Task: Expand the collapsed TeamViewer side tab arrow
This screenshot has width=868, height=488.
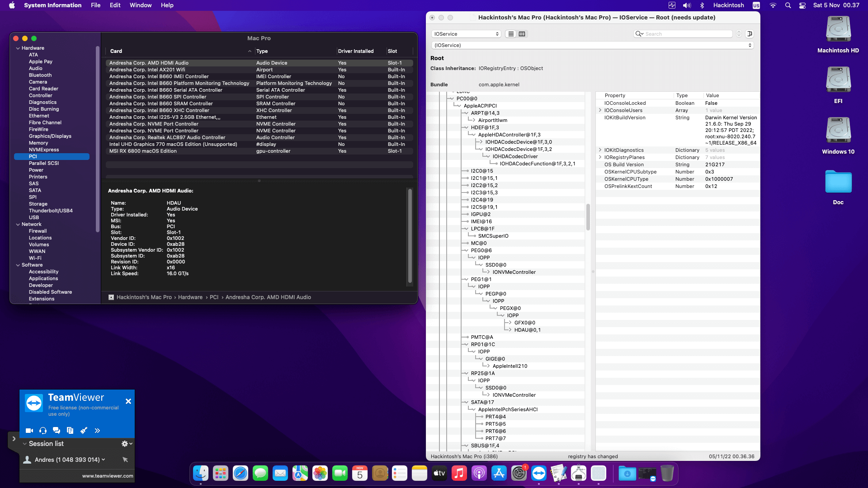Action: pyautogui.click(x=14, y=439)
